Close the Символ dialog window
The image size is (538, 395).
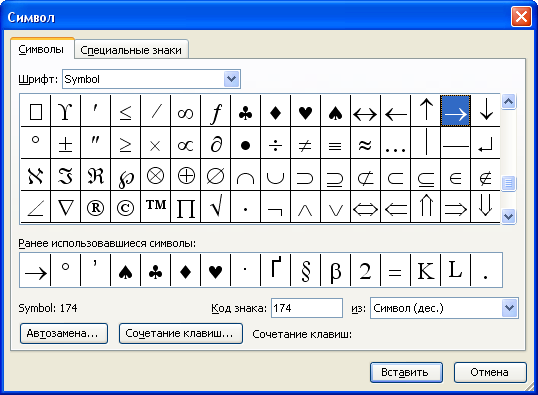(521, 16)
